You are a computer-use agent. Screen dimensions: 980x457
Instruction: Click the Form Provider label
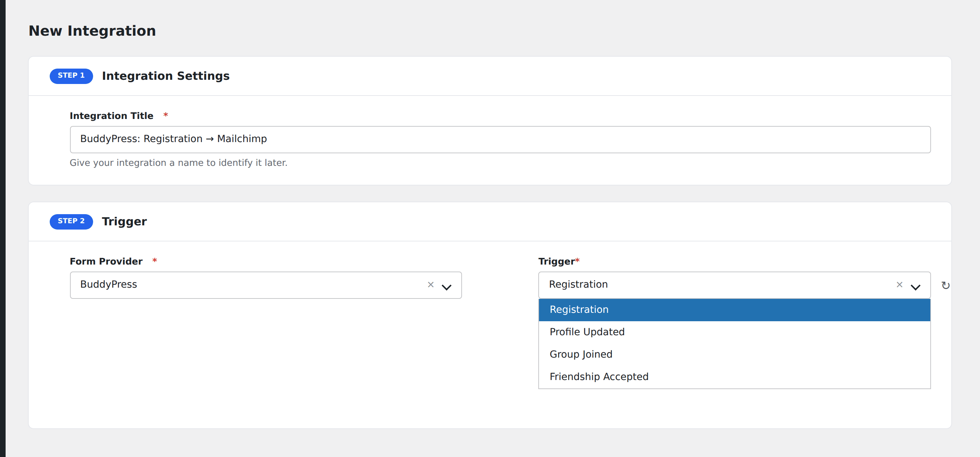pyautogui.click(x=106, y=261)
